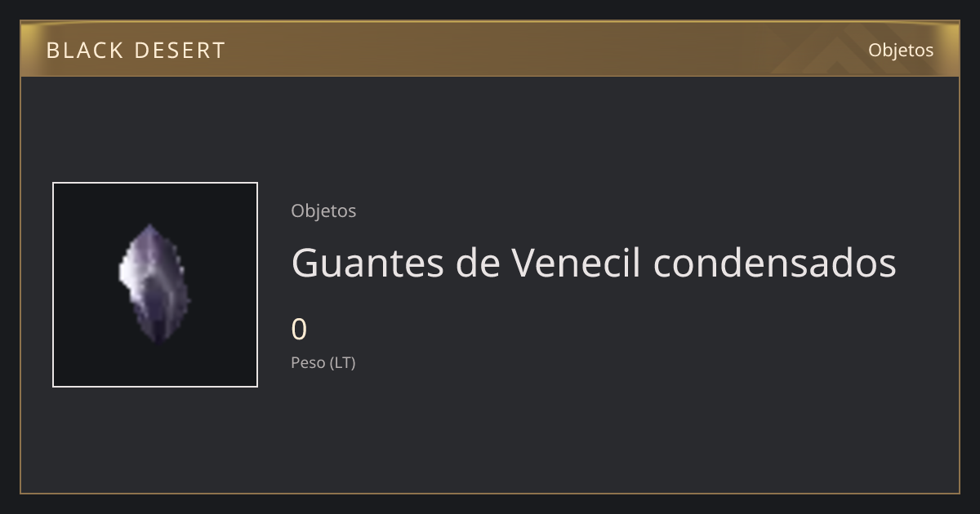Click the LT unit in weight label
The image size is (980, 514).
[343, 363]
